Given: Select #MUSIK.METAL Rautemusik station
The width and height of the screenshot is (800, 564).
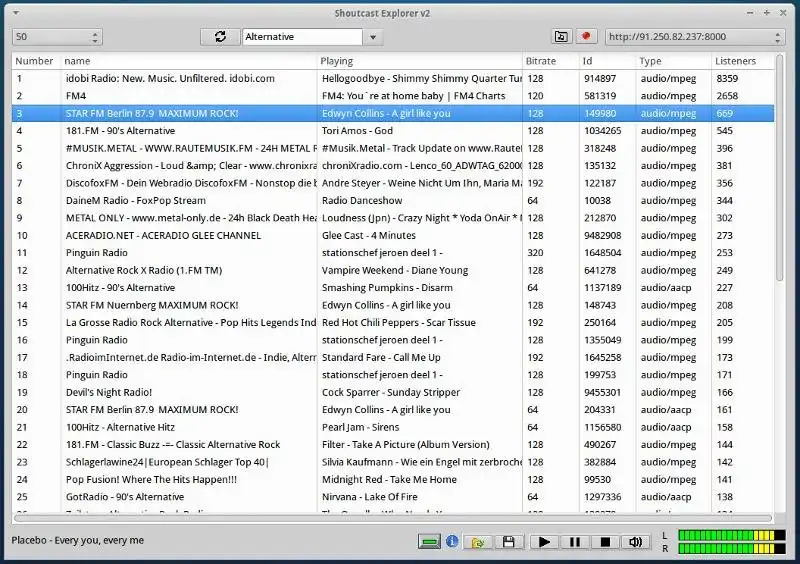Looking at the screenshot, I should tap(393, 148).
